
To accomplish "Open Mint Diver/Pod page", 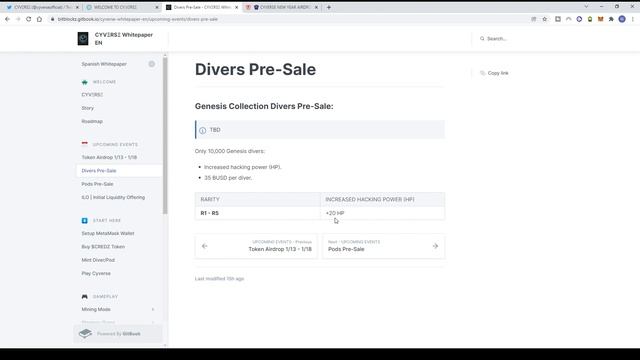I will [x=98, y=260].
